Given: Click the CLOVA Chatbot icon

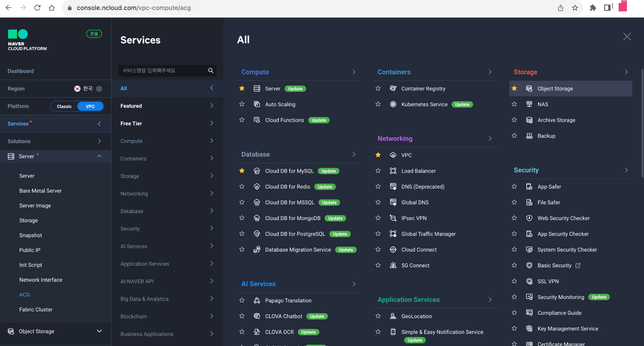Looking at the screenshot, I should 257,316.
